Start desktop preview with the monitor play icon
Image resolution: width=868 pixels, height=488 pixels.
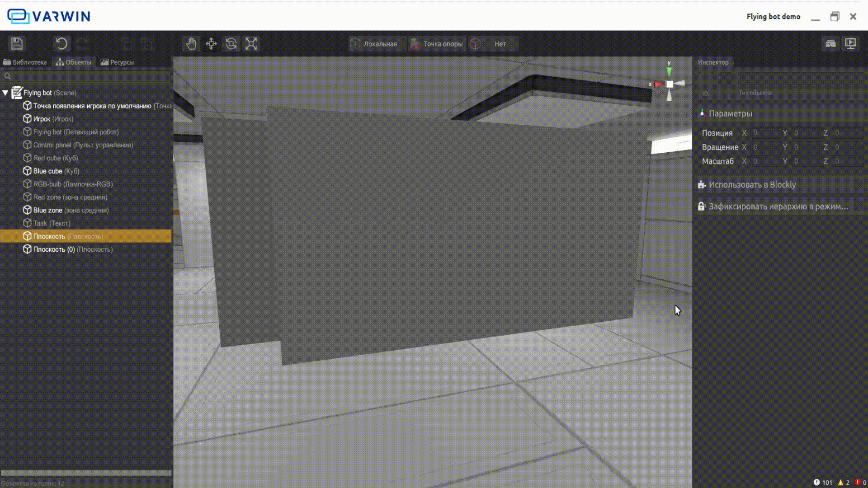point(850,43)
